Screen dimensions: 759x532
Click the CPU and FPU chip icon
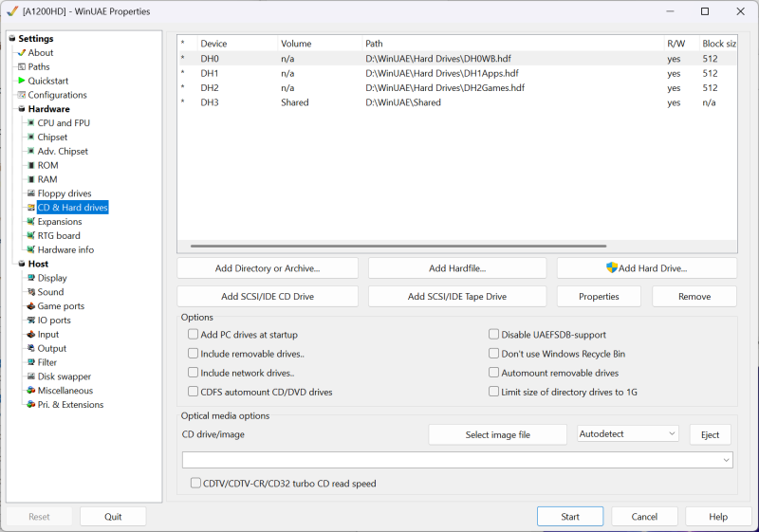coord(31,123)
